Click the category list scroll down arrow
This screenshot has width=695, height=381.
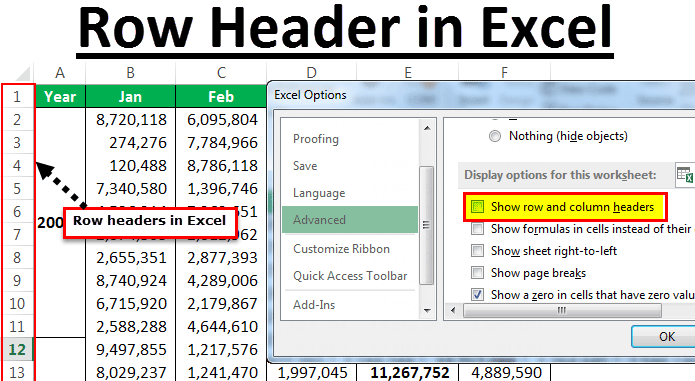pos(427,311)
